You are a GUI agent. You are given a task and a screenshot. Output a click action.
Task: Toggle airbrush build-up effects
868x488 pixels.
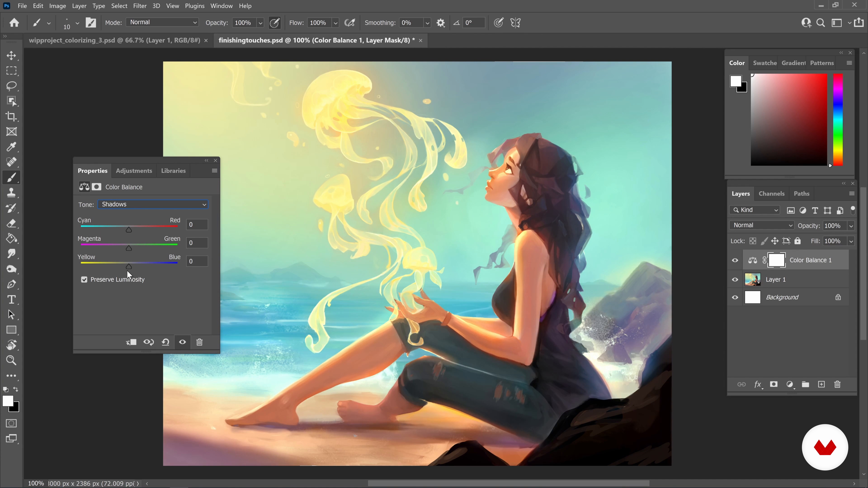point(350,23)
